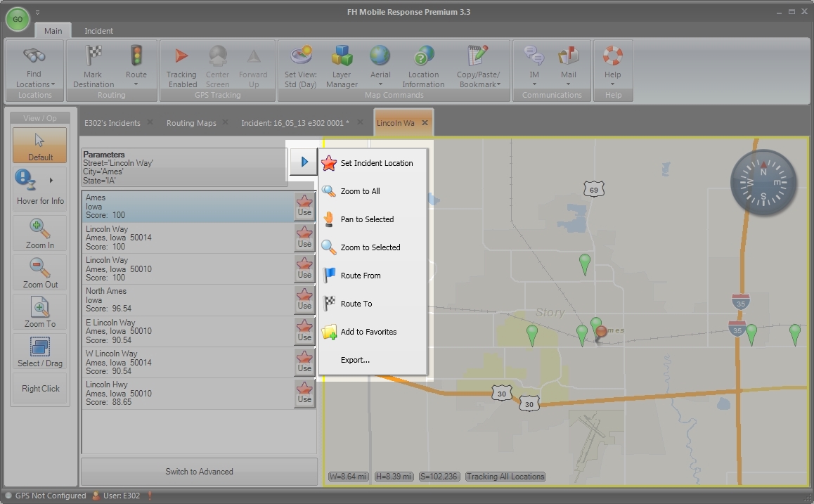814x504 pixels.
Task: Click Use button for Ames Iowa result
Action: click(304, 207)
